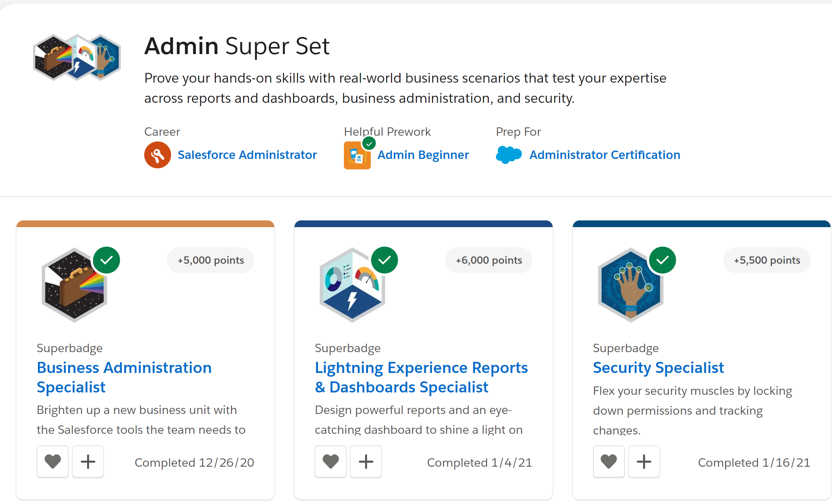Click the Admin Super Set badge collage icon
Image resolution: width=832 pixels, height=504 pixels.
click(77, 57)
